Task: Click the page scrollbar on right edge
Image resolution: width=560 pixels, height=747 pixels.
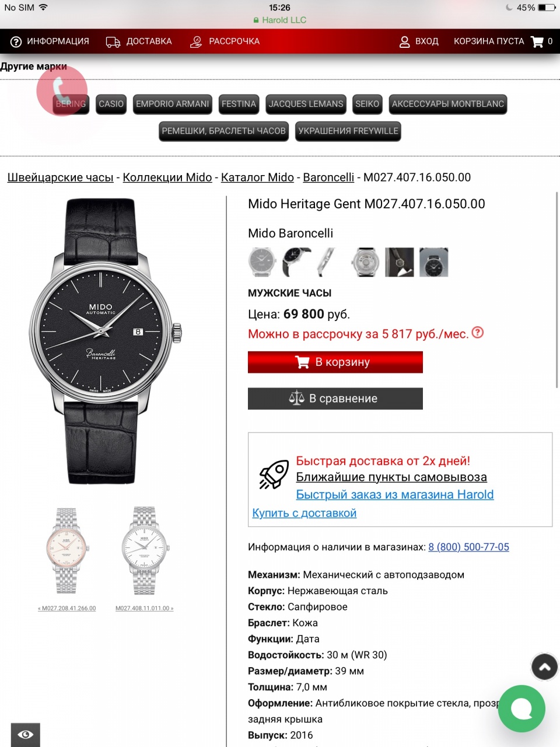Action: pos(557,289)
